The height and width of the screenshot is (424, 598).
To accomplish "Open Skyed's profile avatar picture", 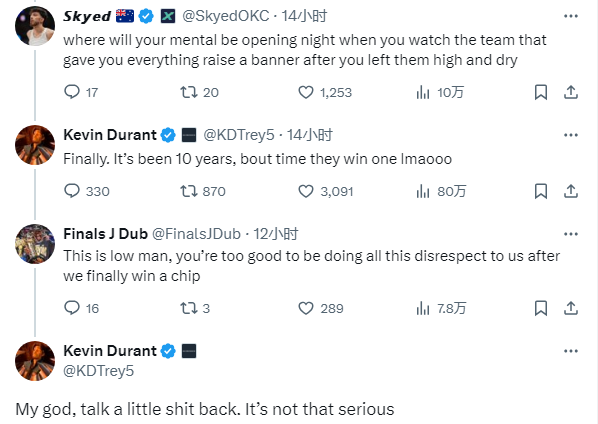I will click(35, 26).
